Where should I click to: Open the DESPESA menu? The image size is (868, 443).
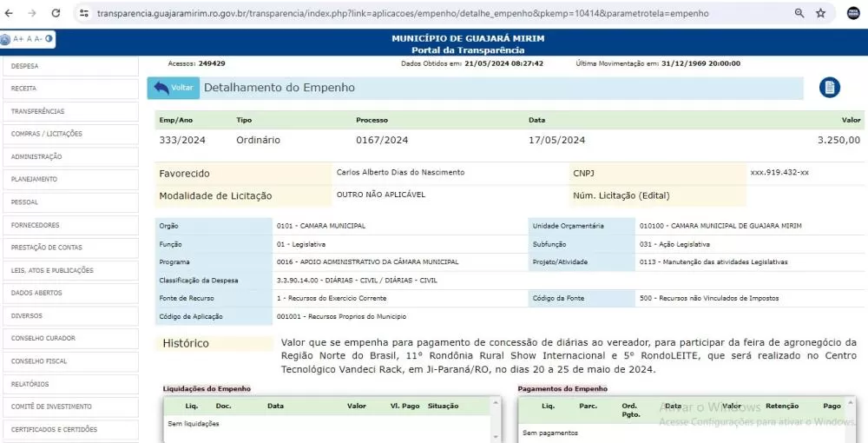[70, 66]
